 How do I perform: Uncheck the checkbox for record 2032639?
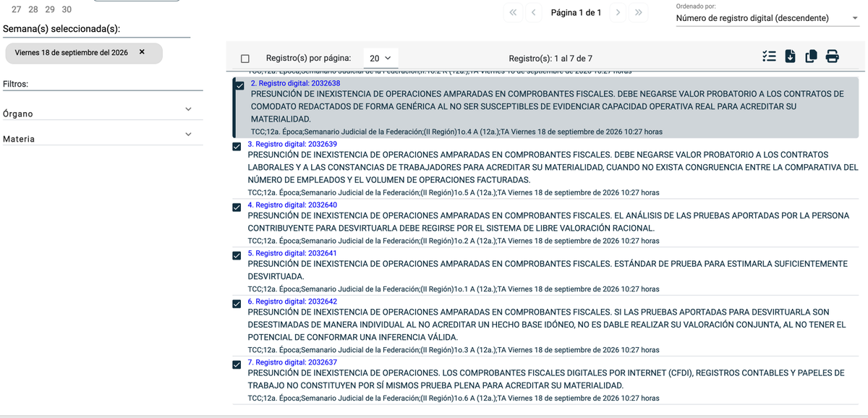pyautogui.click(x=237, y=147)
